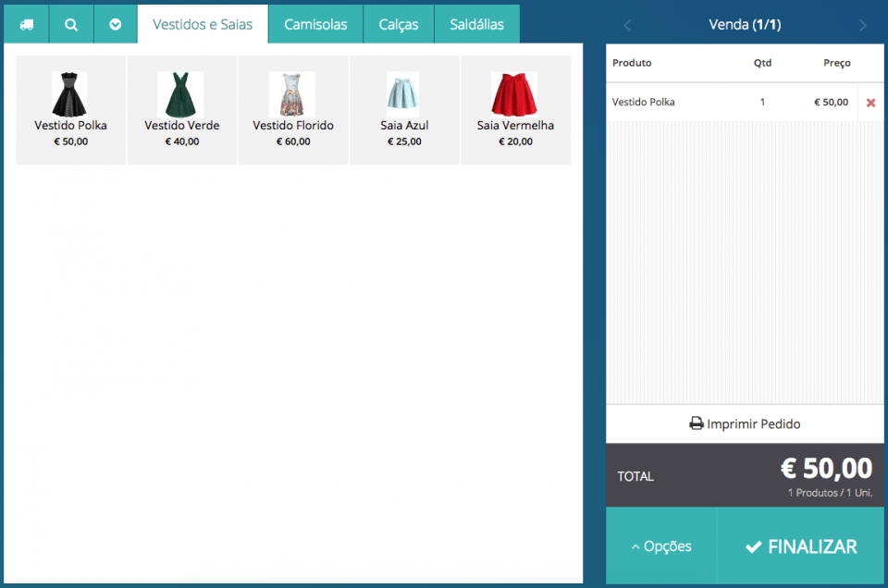The image size is (888, 588).
Task: Edit quantity of Vestido Polka line
Action: point(762,103)
